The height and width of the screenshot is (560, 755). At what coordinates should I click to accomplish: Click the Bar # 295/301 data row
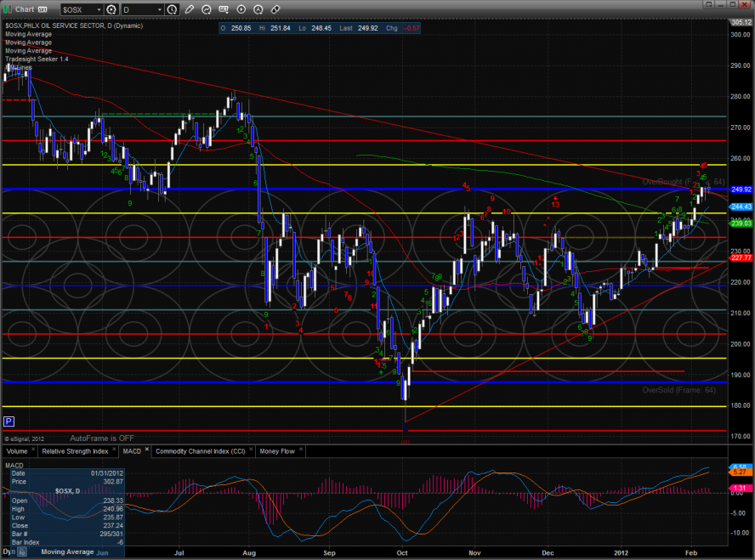coord(67,534)
